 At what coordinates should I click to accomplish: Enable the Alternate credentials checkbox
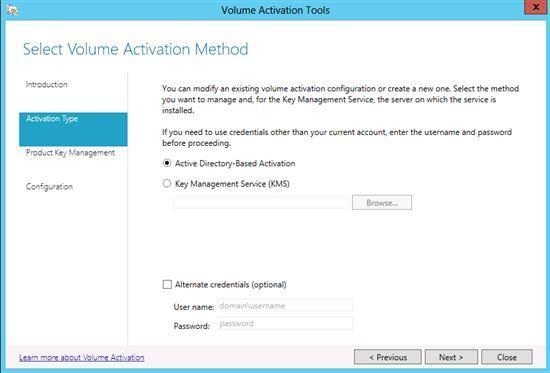coord(167,284)
